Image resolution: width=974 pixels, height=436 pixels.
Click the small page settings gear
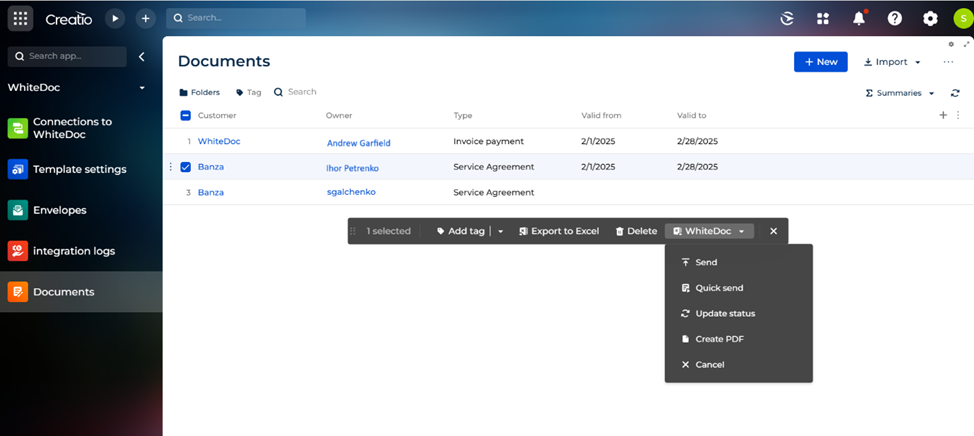click(951, 44)
